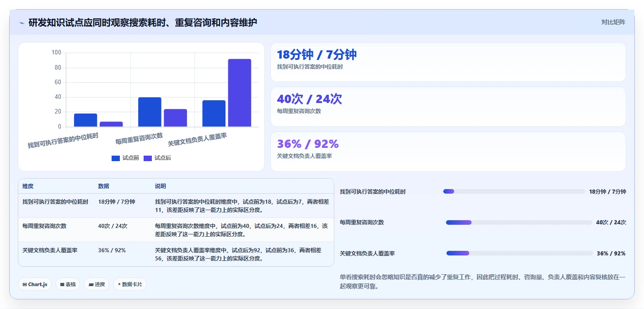Click progress value label 36% / 92%
Viewport: 644px width, 309px height.
tap(611, 253)
